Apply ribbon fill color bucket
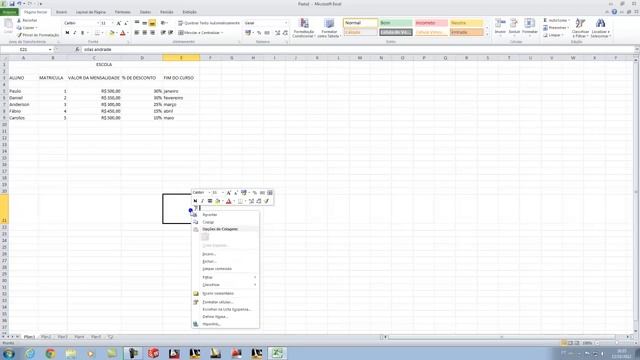The image size is (640, 360). [x=111, y=33]
